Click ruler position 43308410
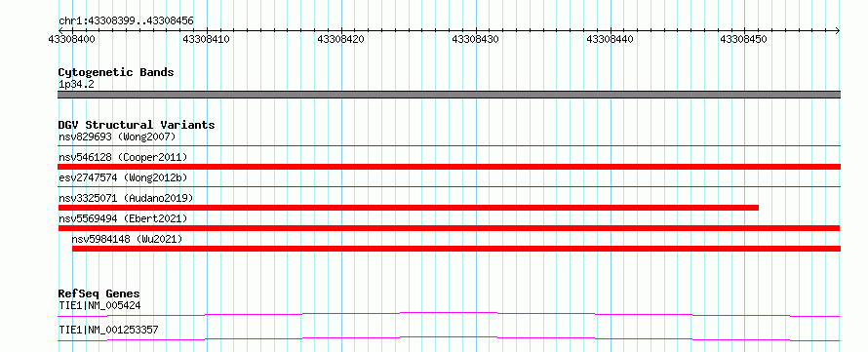 207,39
